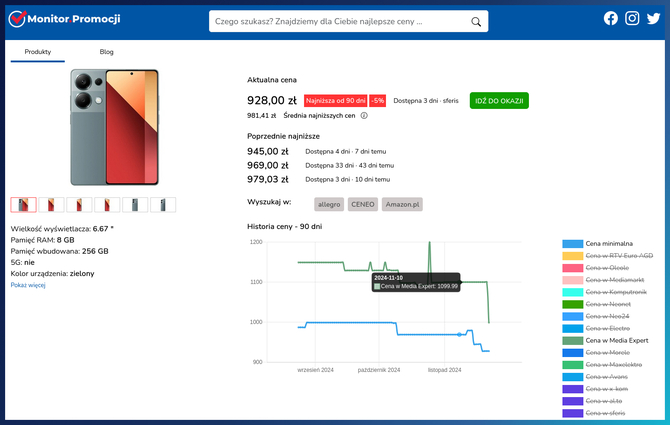Click the 981,41 zł average price value
The height and width of the screenshot is (425, 670).
point(262,115)
